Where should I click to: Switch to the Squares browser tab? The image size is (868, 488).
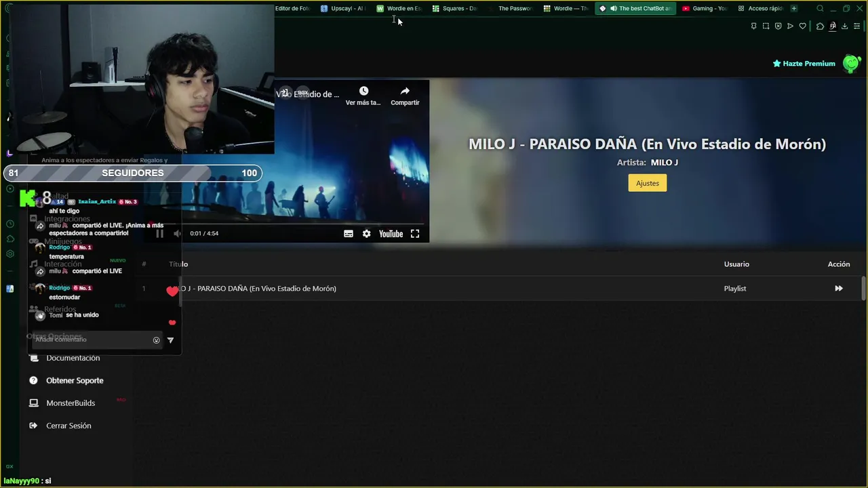pyautogui.click(x=455, y=9)
